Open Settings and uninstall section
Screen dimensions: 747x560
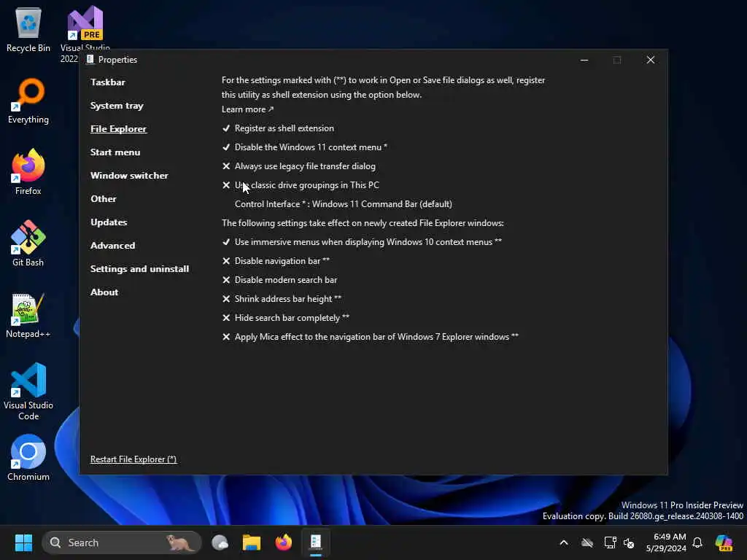139,268
